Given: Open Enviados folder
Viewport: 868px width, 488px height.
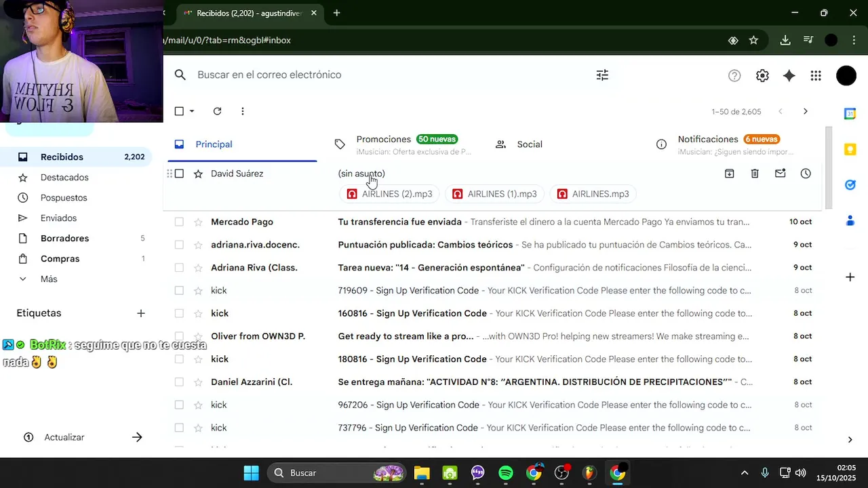Looking at the screenshot, I should click(x=76, y=218).
